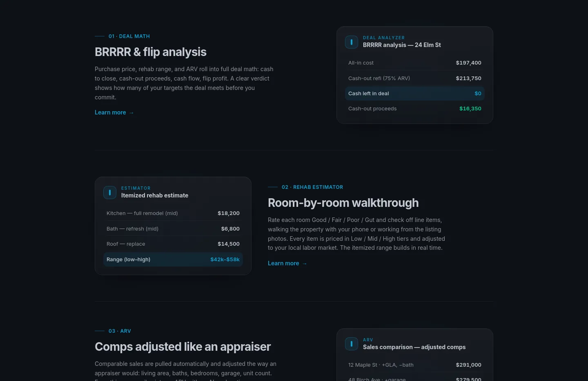The height and width of the screenshot is (381, 588).
Task: Click the "Cash left in deal" label
Action: (369, 94)
